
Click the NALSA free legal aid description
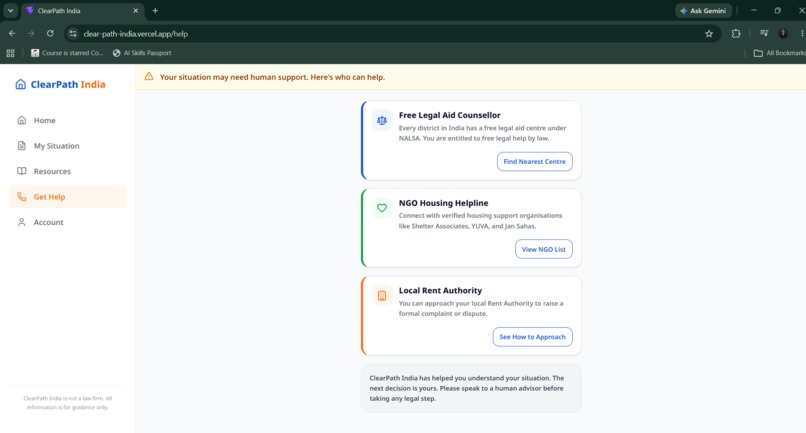(482, 133)
